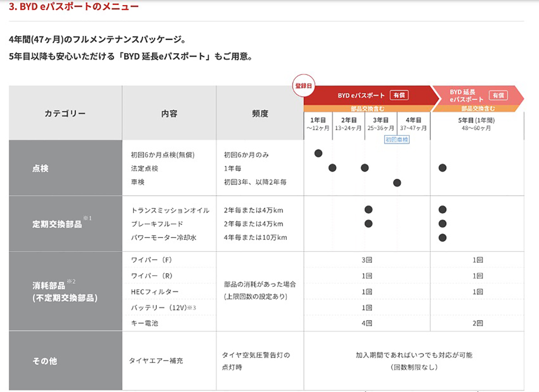Click the ブレーキフルード row text
Screen dimensions: 539x392
tap(157, 224)
